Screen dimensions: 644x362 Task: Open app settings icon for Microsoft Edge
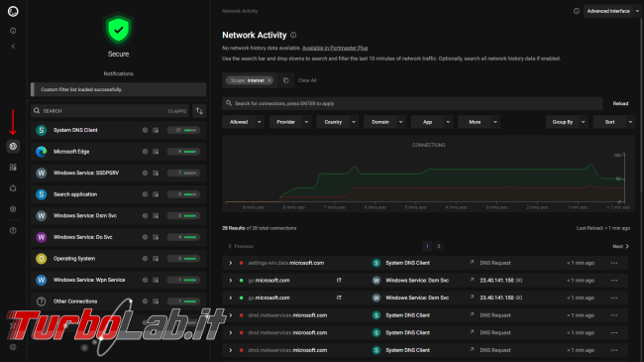pos(156,152)
